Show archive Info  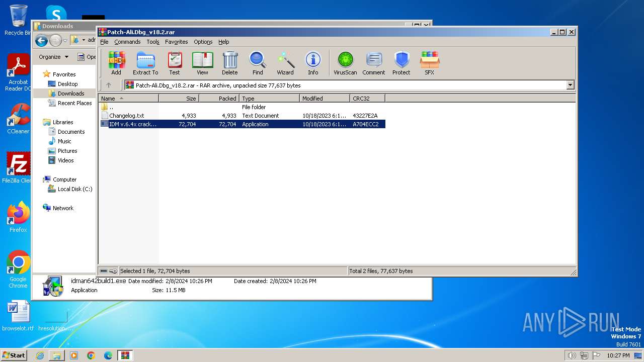pyautogui.click(x=313, y=63)
